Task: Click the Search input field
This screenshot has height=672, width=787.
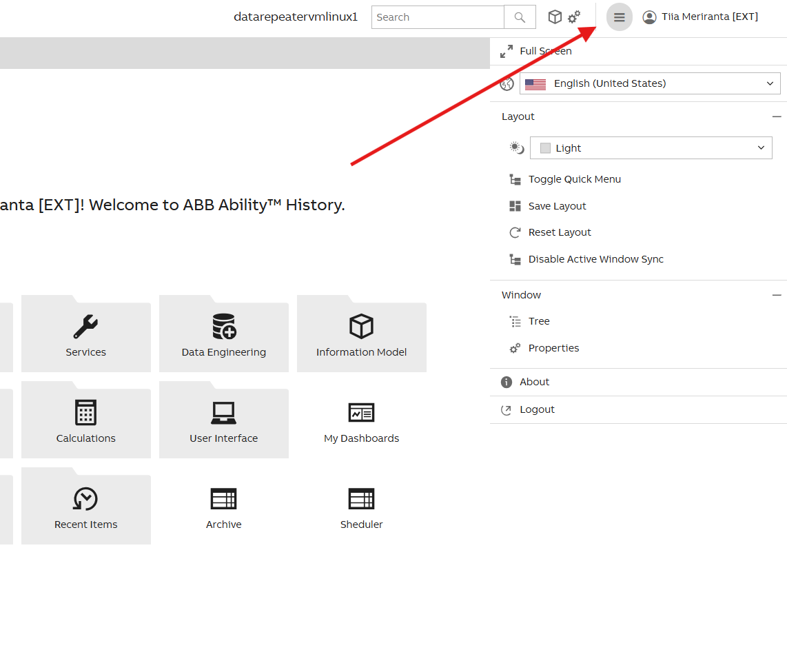Action: [x=438, y=17]
